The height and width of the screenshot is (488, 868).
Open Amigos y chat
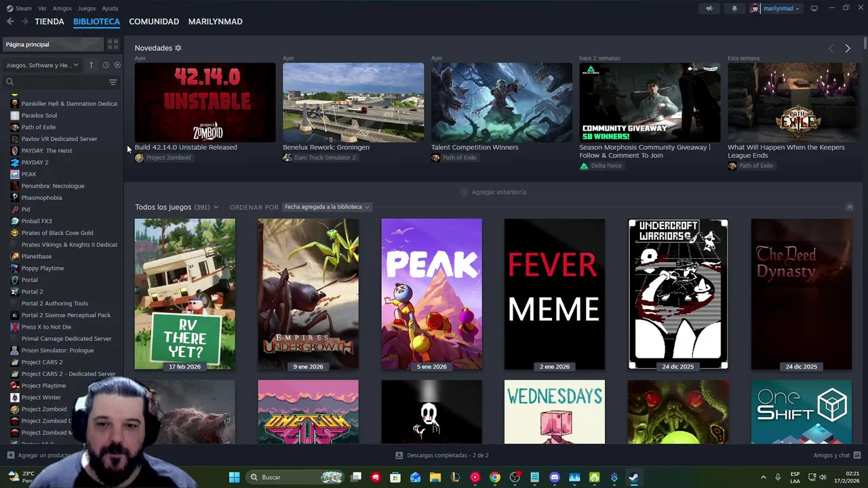point(837,455)
